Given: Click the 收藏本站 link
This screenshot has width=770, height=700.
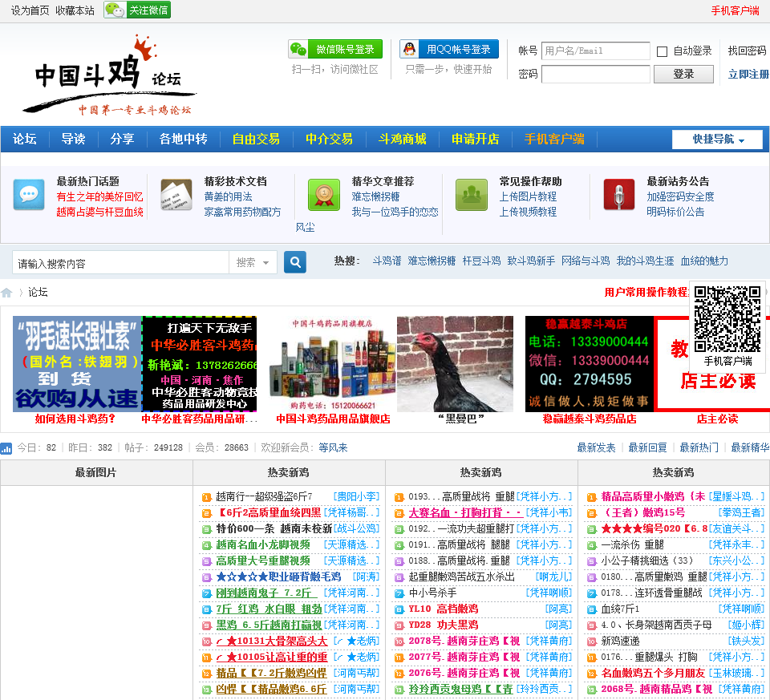Looking at the screenshot, I should 75,10.
